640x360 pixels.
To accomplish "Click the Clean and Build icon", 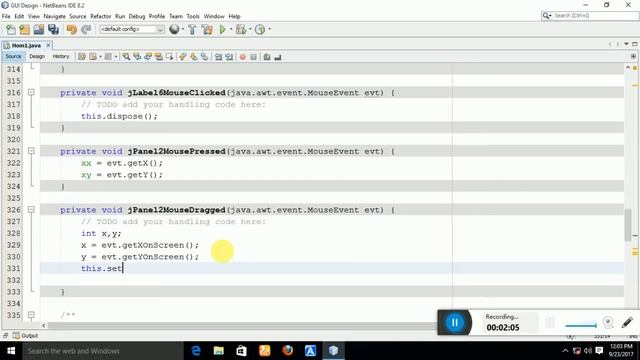I will pyautogui.click(x=207, y=29).
